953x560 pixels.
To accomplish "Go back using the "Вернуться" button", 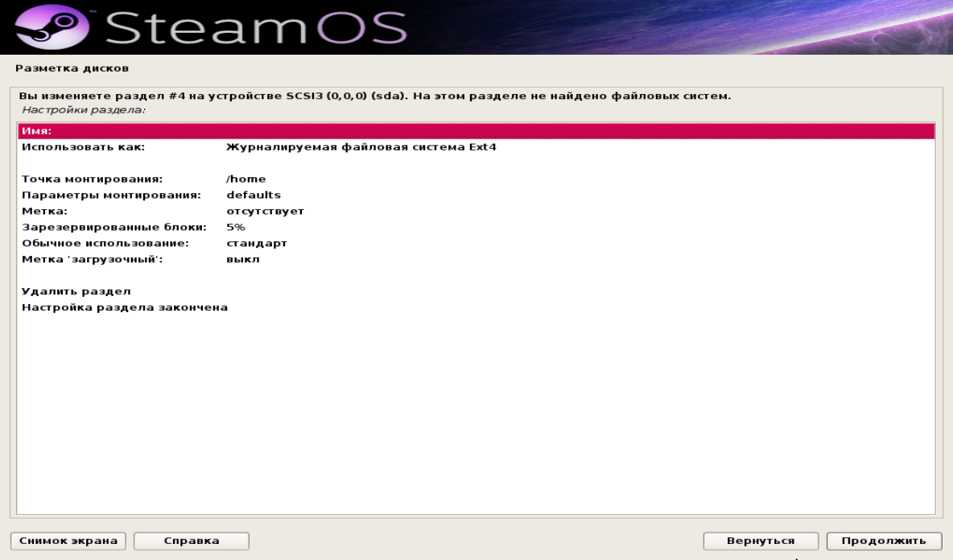I will point(761,541).
